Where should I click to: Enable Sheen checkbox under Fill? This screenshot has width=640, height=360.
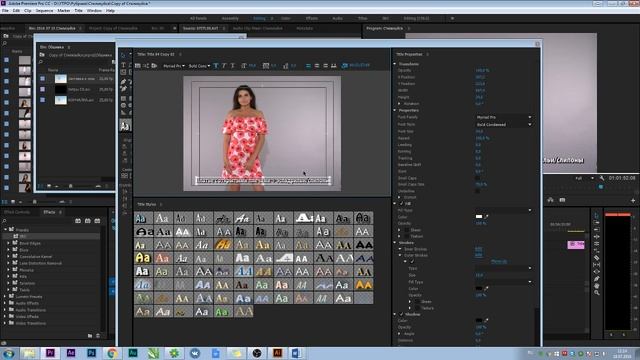click(407, 230)
